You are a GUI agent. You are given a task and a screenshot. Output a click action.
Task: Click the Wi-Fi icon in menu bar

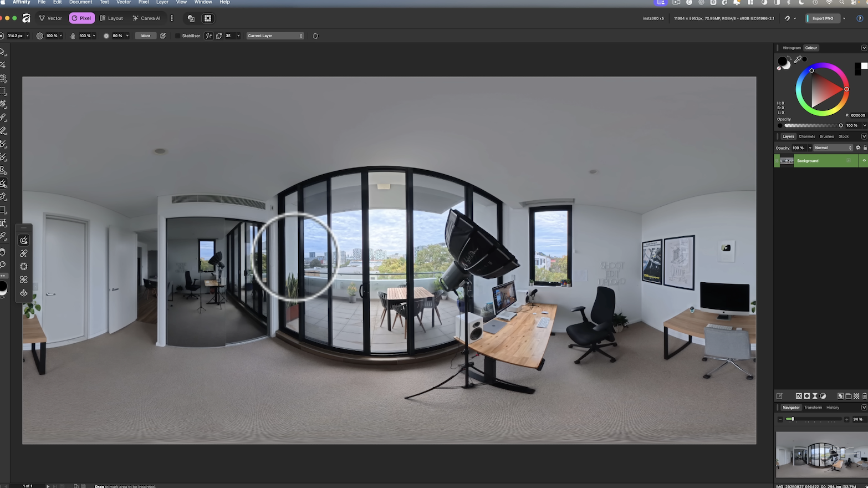(829, 3)
